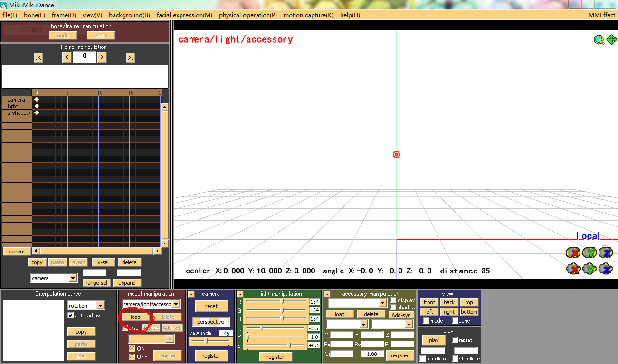Image resolution: width=618 pixels, height=364 pixels.
Task: Open the background(B) menu
Action: 129,15
